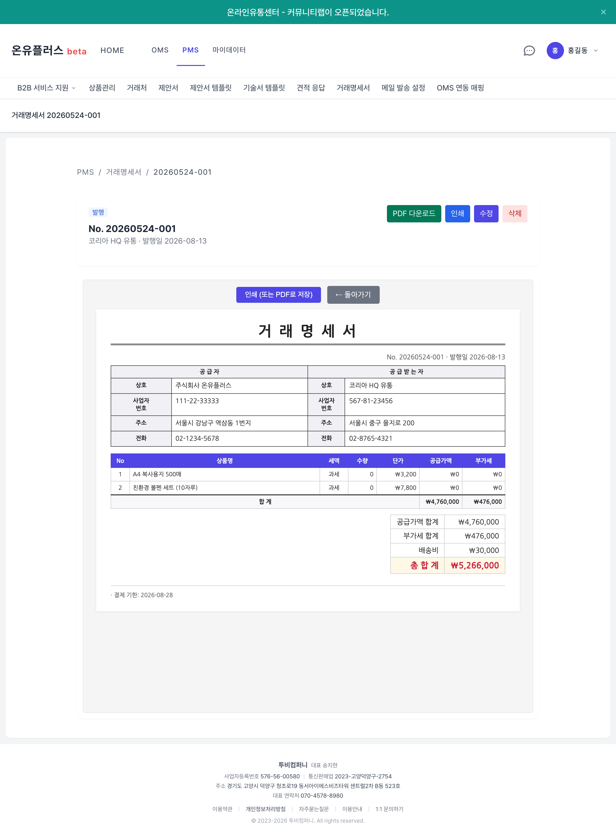Open 제안서 submenu item
The image size is (616, 840).
coord(168,88)
